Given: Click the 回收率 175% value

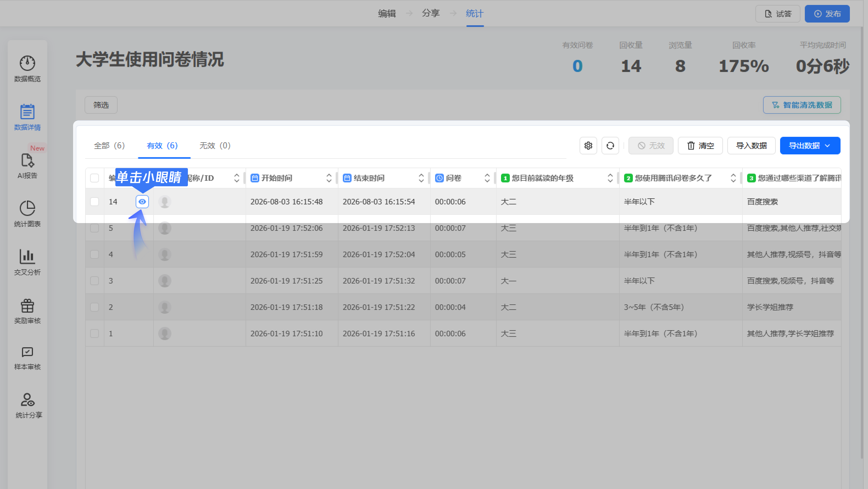Looking at the screenshot, I should 744,66.
